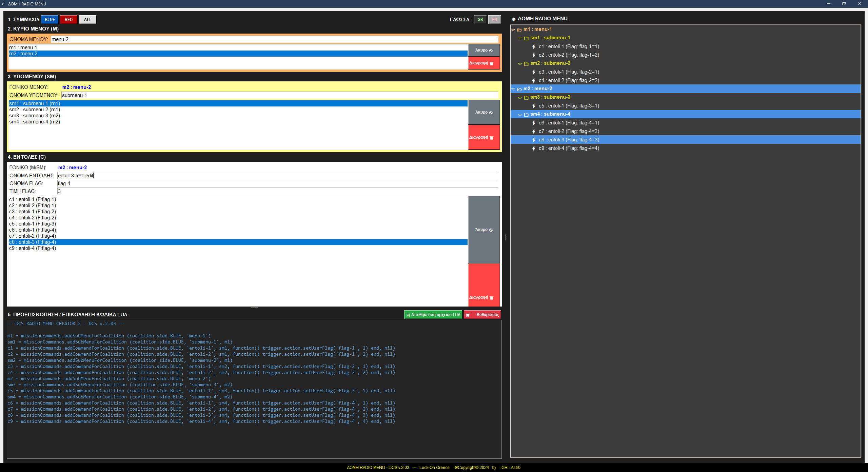Select sm3 : submenu-3 (m2) in submenu list

[x=35, y=116]
